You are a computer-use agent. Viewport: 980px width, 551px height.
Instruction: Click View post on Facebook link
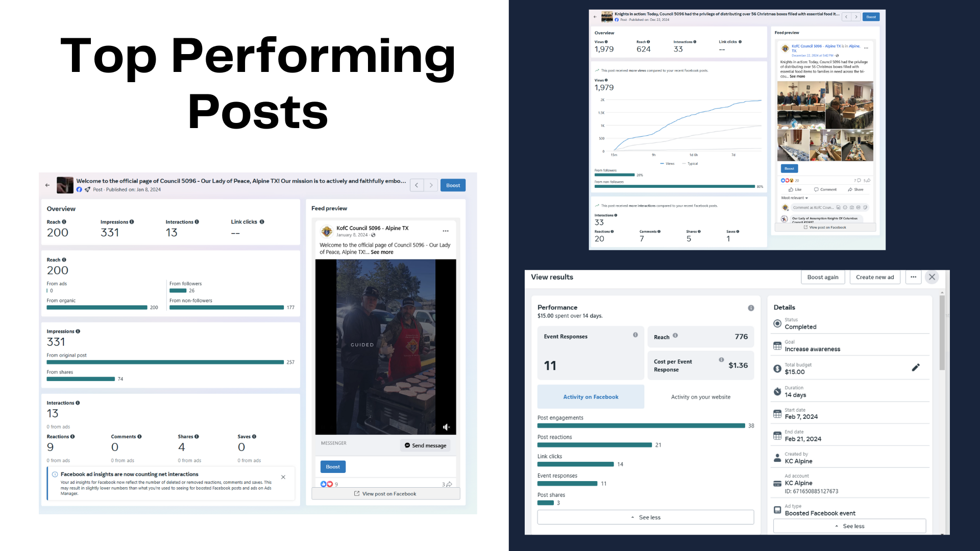click(x=385, y=494)
